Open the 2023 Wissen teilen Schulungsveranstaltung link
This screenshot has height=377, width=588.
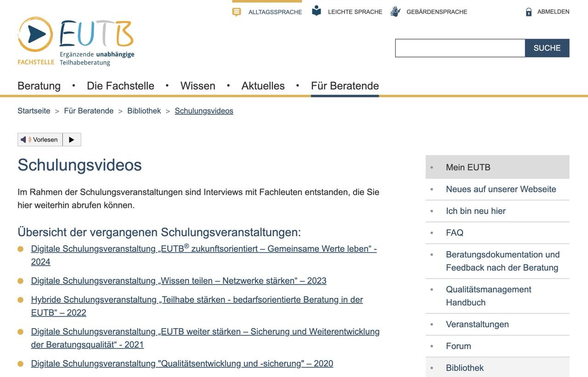pos(179,281)
